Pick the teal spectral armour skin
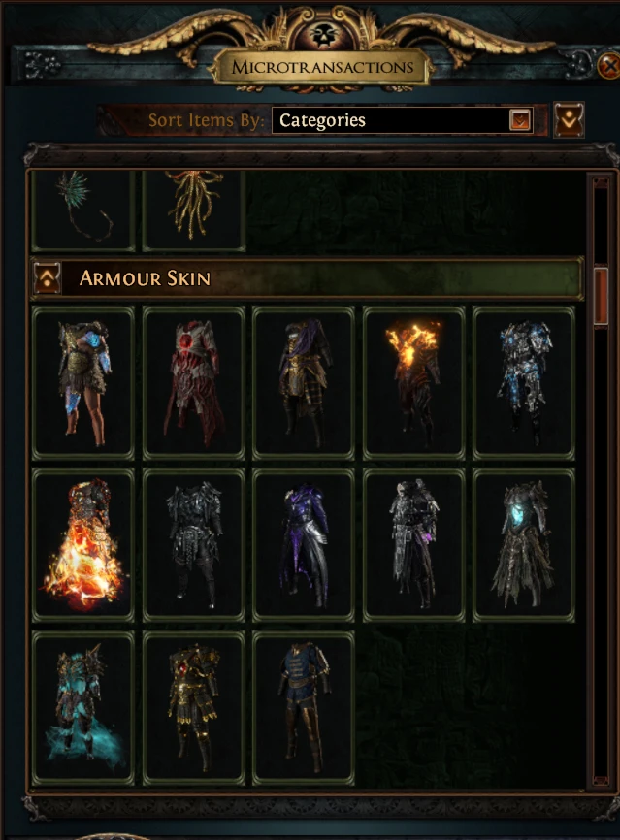The width and height of the screenshot is (620, 840). coord(83,708)
